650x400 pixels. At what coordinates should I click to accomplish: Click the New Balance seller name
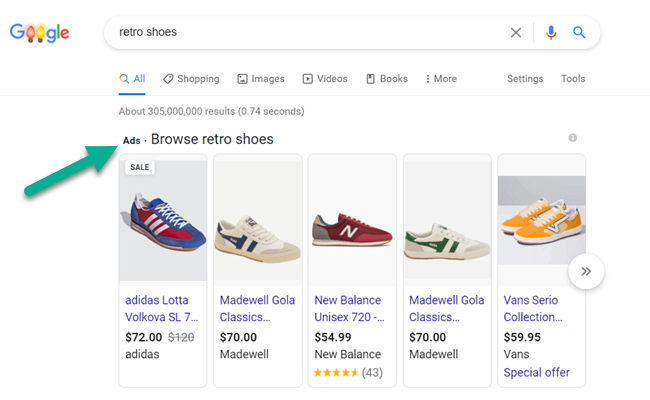(x=347, y=354)
